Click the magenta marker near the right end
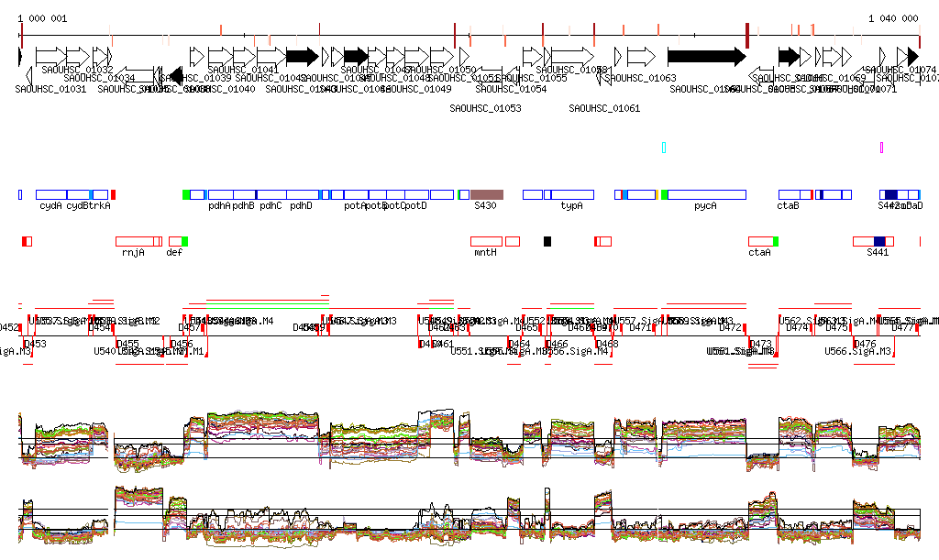Screen dimensions: 939x560 click(x=881, y=148)
